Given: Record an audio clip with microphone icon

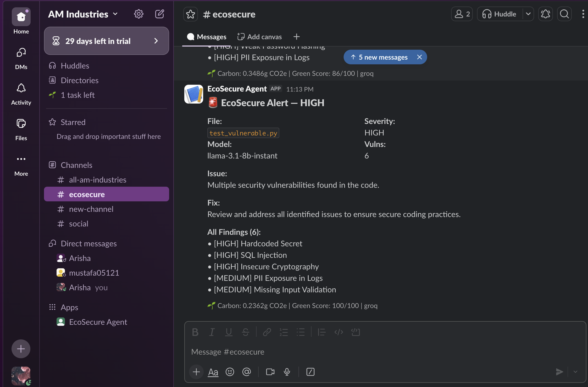Looking at the screenshot, I should pos(287,372).
